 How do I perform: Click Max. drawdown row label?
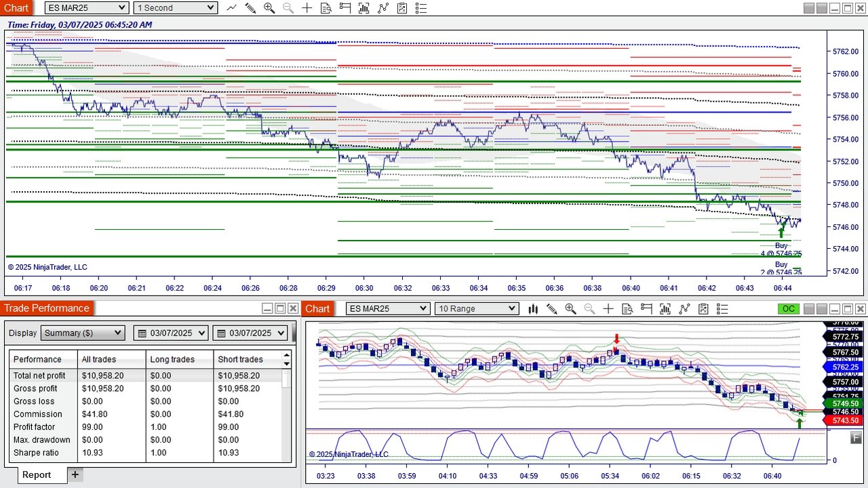tap(42, 440)
